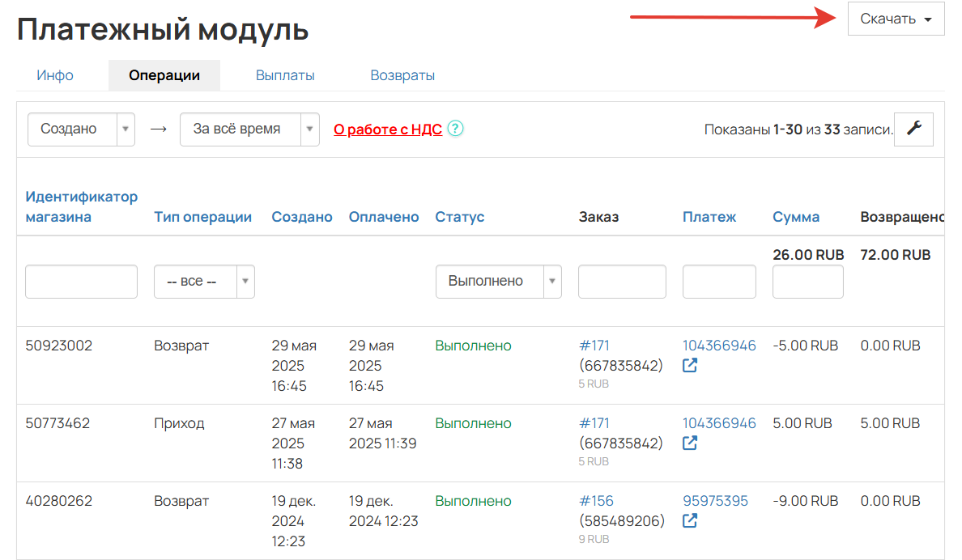Open the Инфо tab

(54, 74)
